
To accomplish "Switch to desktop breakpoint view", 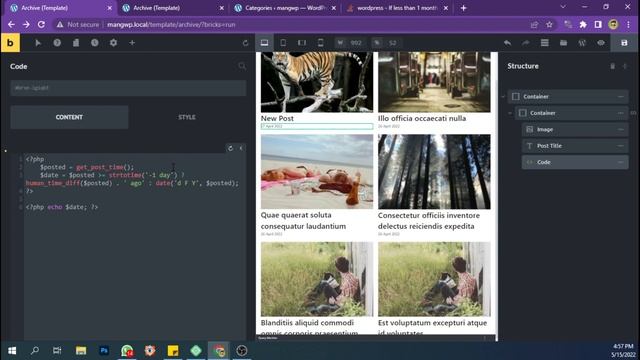I will tap(264, 43).
